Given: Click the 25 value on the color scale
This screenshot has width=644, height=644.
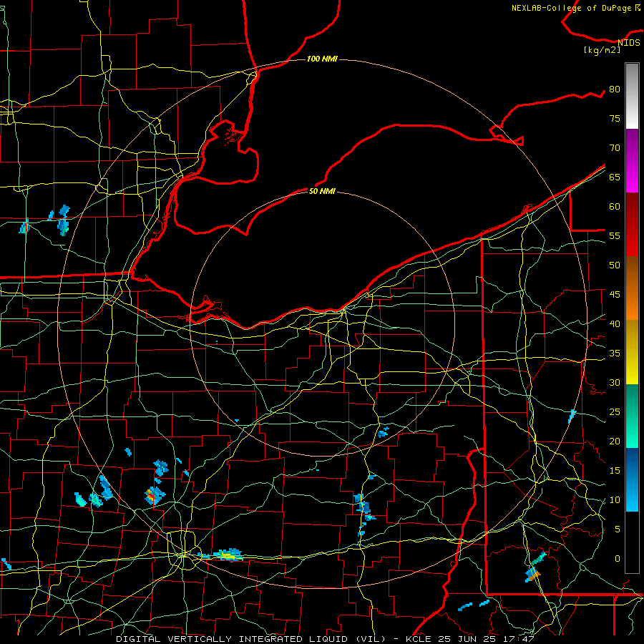Looking at the screenshot, I should click(x=615, y=412).
